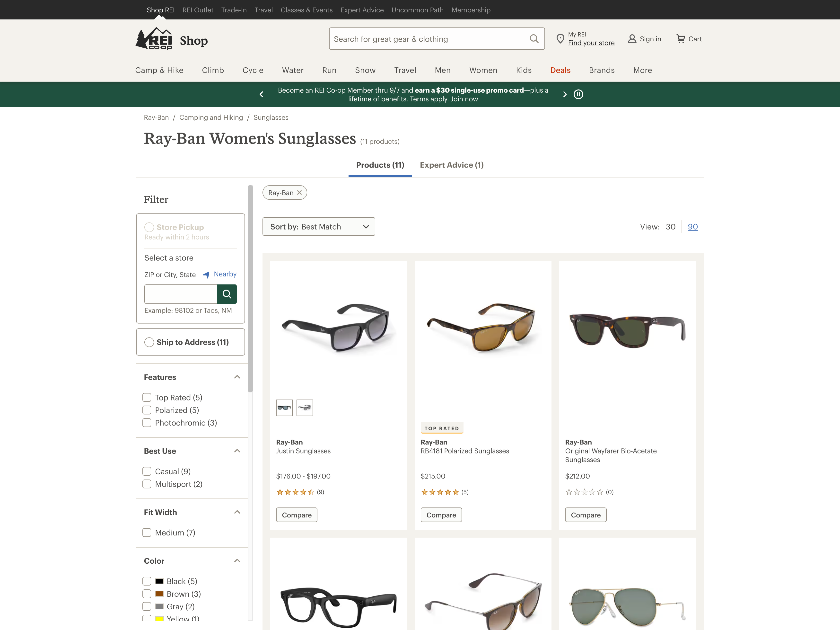Click Find your store link
The height and width of the screenshot is (630, 840).
pyautogui.click(x=591, y=43)
